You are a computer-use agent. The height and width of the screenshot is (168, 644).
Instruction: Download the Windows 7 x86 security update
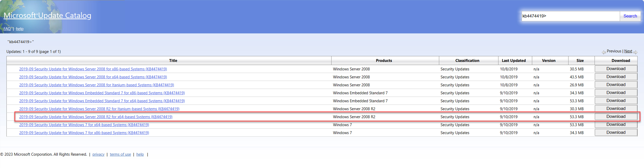(616, 132)
